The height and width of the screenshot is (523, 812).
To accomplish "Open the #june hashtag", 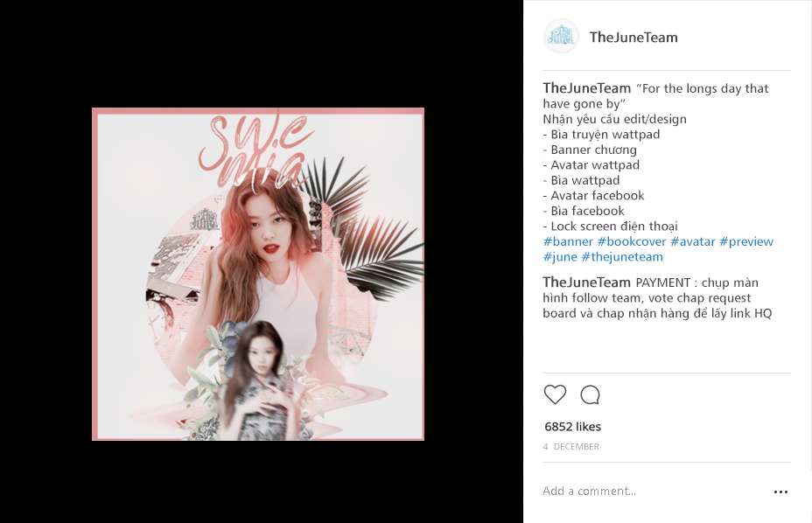I will (560, 257).
